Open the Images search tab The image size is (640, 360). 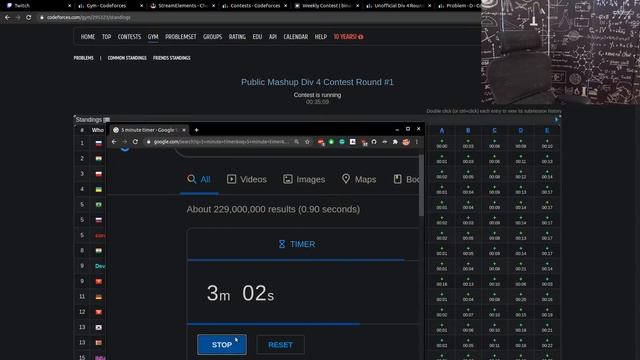click(304, 179)
